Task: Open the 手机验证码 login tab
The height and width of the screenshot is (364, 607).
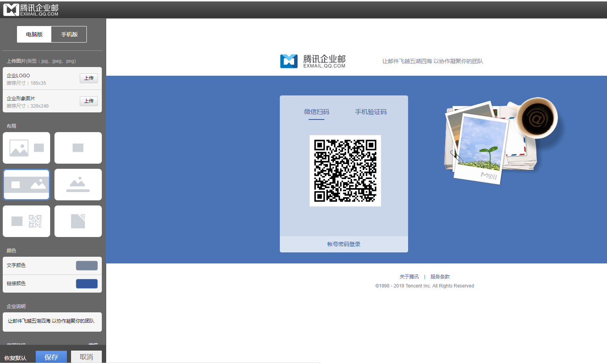Action: click(x=371, y=112)
